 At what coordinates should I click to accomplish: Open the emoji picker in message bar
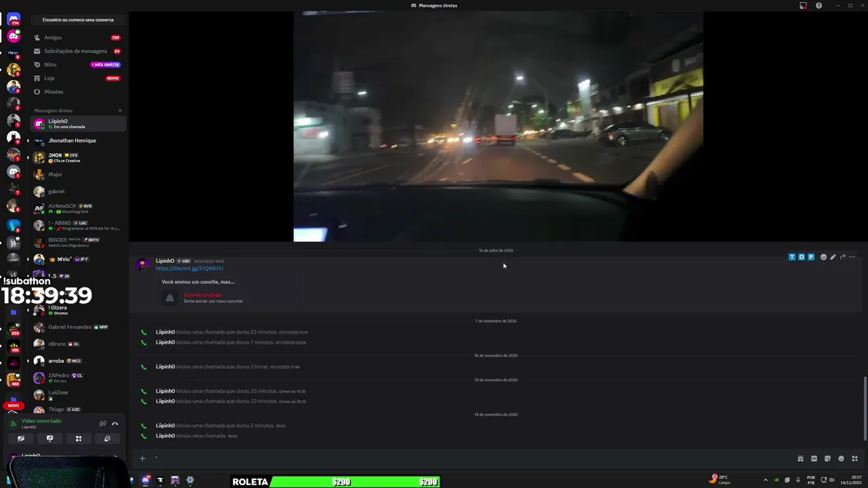pyautogui.click(x=841, y=459)
